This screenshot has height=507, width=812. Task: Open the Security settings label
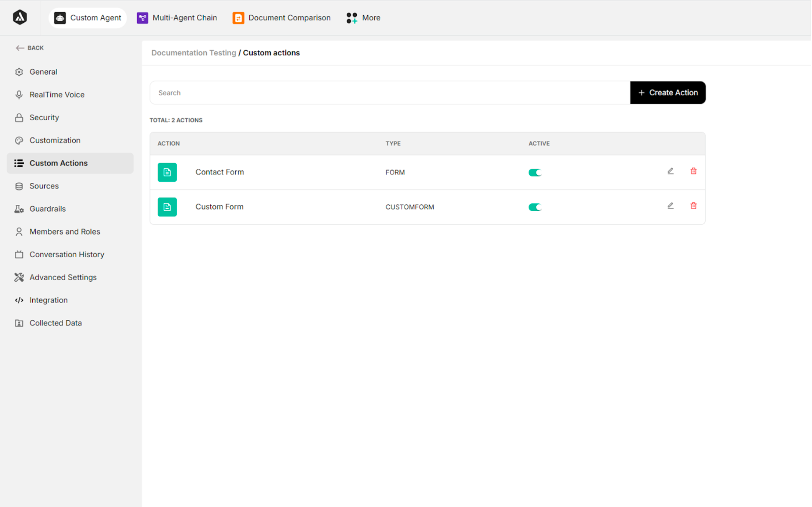pyautogui.click(x=44, y=118)
